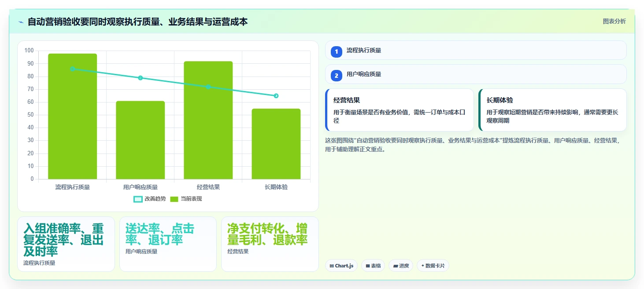
Task: Open the 经营结果 description card
Action: click(400, 110)
